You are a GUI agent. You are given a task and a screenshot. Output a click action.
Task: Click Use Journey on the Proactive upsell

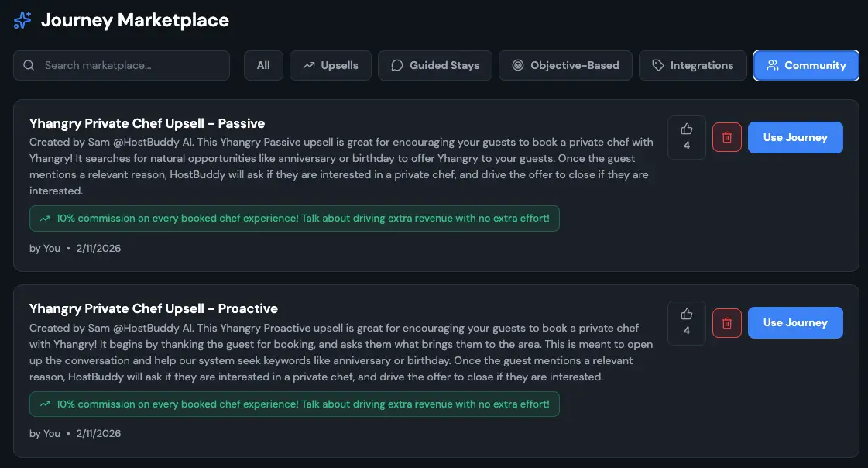(x=795, y=322)
